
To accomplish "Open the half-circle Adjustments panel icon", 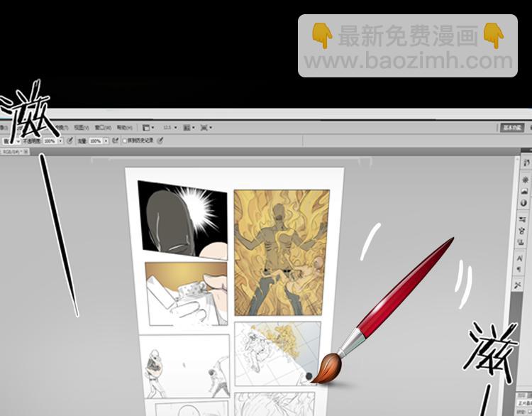I will coord(524,203).
